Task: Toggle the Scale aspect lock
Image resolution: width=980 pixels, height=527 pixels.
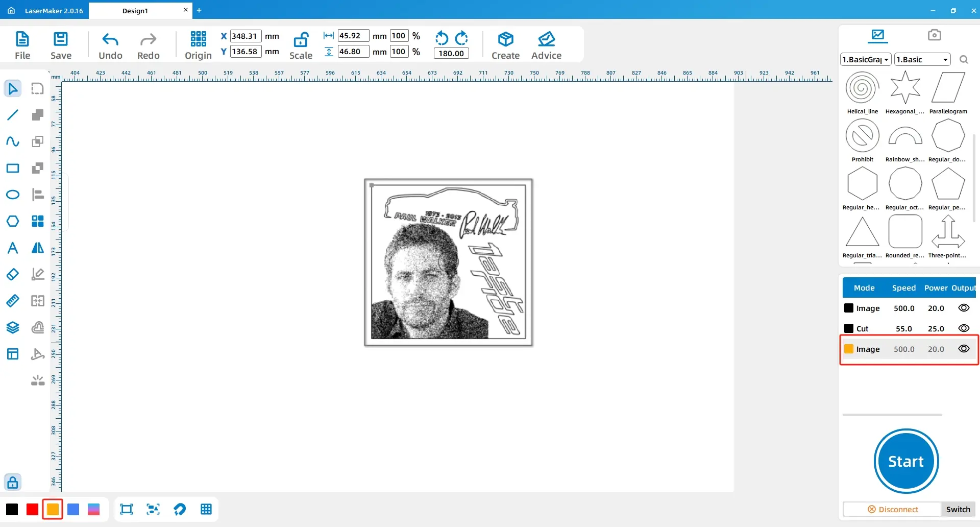Action: [x=301, y=39]
